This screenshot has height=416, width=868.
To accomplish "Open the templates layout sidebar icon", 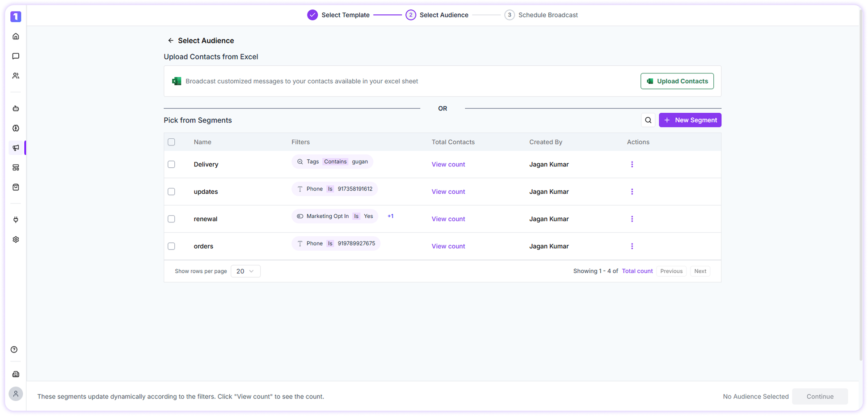I will pyautogui.click(x=16, y=167).
